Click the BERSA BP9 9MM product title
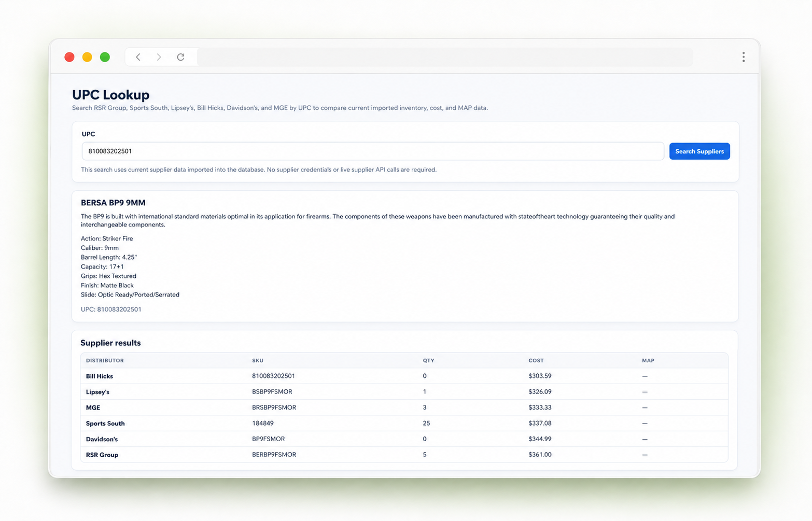 click(113, 203)
